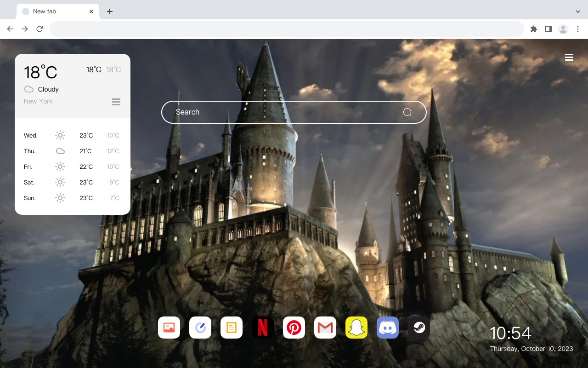This screenshot has width=588, height=368.
Task: Click the sunny icon for Fri.
Action: 60,167
